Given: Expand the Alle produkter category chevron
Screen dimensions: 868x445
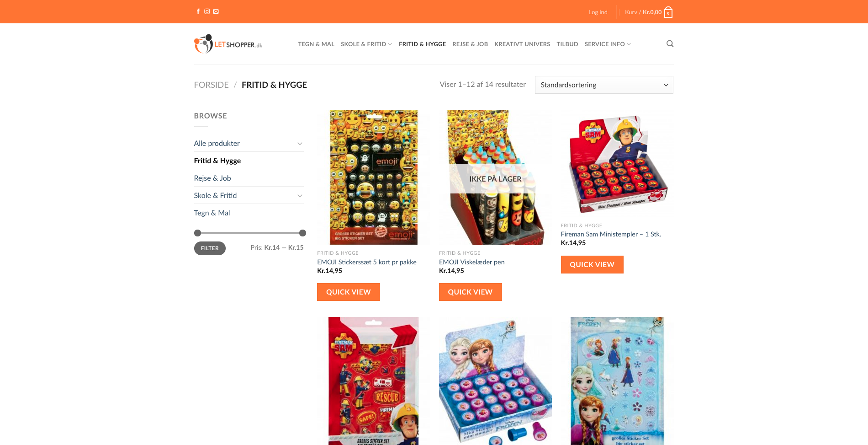Looking at the screenshot, I should (300, 144).
